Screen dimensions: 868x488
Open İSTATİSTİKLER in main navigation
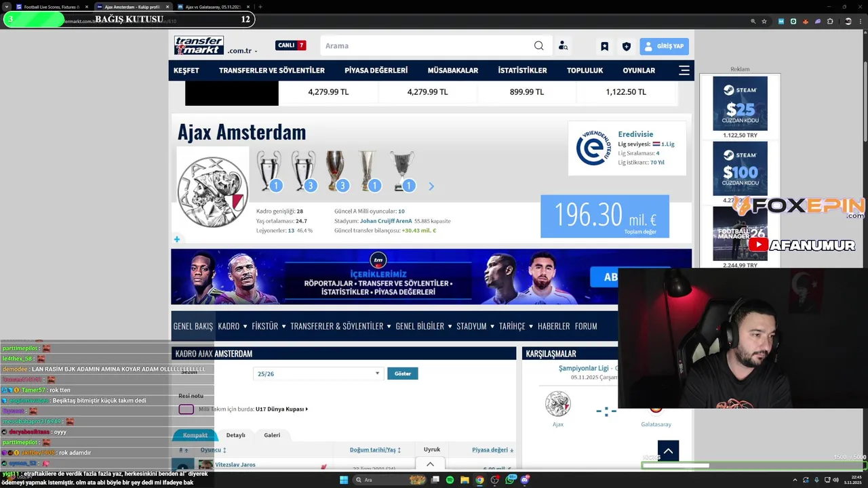click(x=522, y=70)
